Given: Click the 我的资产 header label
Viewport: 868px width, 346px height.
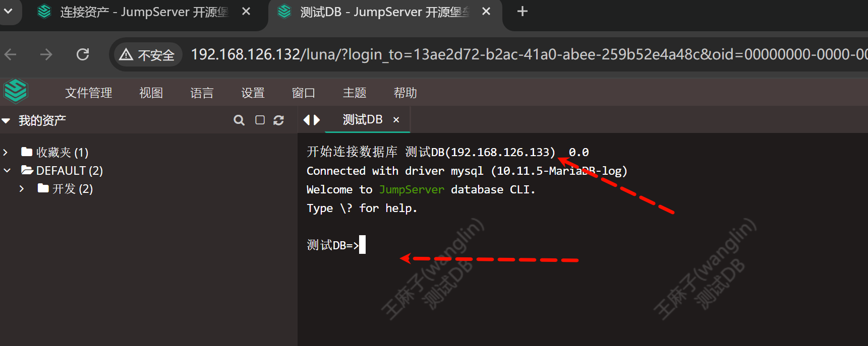Looking at the screenshot, I should (42, 121).
